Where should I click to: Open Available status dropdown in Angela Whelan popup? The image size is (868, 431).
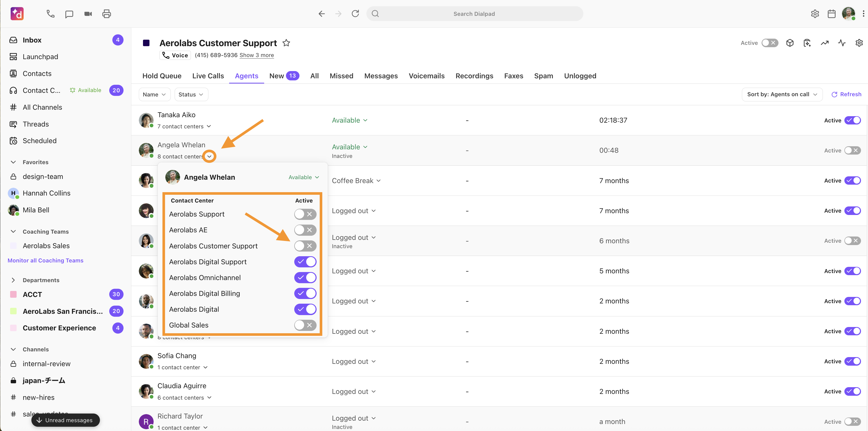tap(304, 177)
